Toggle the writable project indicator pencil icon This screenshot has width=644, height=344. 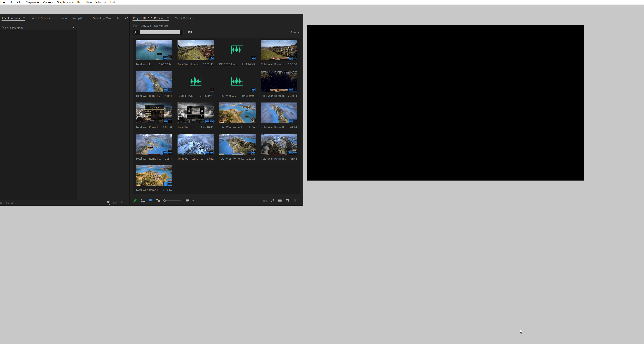pyautogui.click(x=135, y=201)
